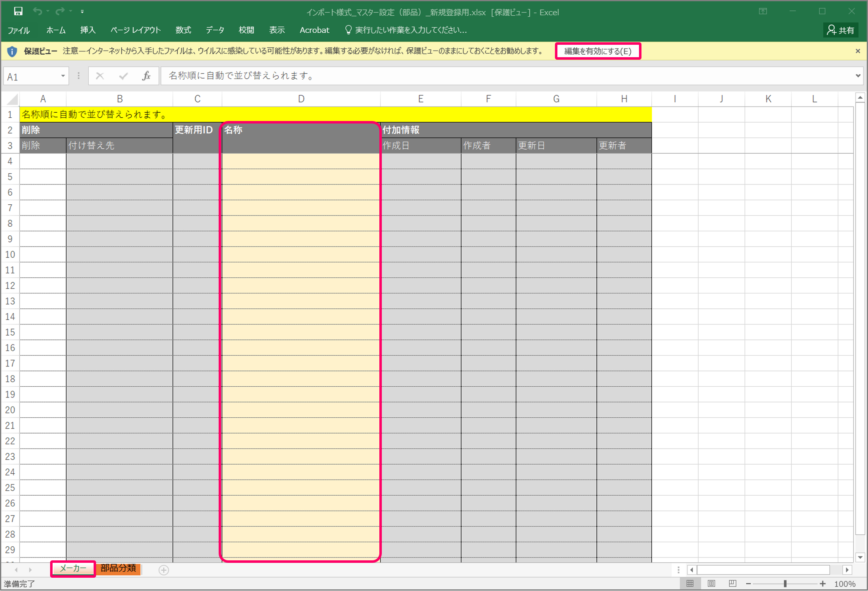Click the Select All corner triangle

(12, 99)
